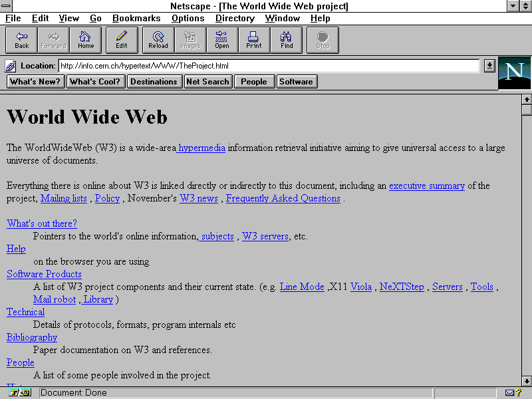
Task: Open the executive summary link
Action: (427, 186)
